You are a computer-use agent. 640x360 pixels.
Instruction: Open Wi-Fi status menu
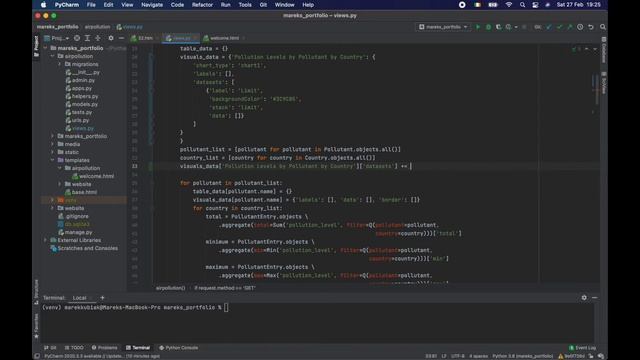click(509, 5)
